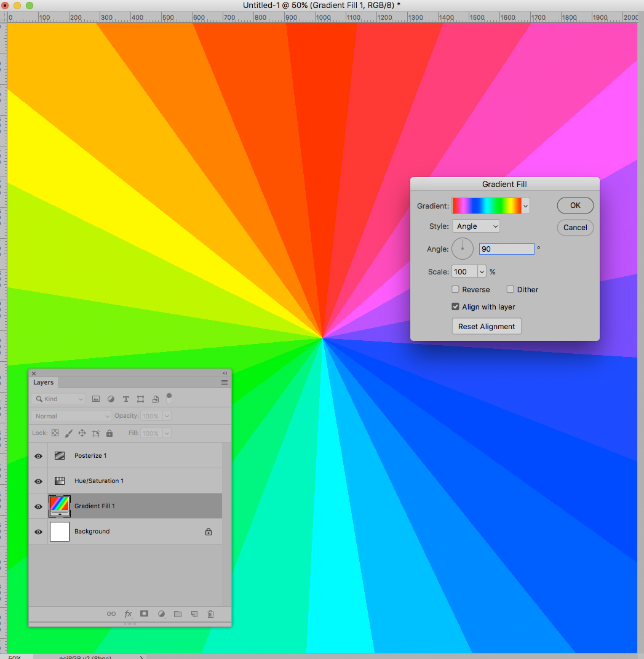The image size is (644, 659).
Task: Click the create new layer icon
Action: (x=194, y=614)
